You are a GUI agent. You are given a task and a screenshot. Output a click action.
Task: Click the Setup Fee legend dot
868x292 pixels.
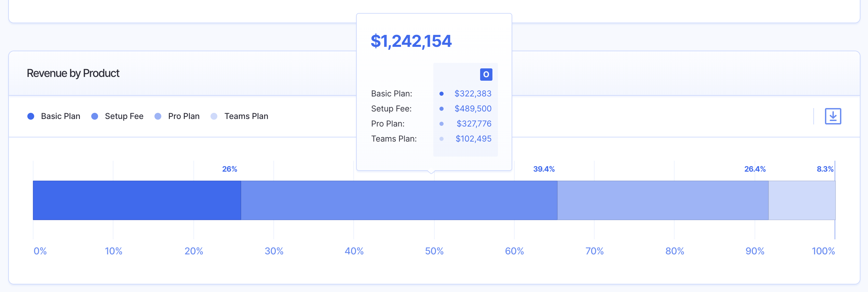click(95, 116)
